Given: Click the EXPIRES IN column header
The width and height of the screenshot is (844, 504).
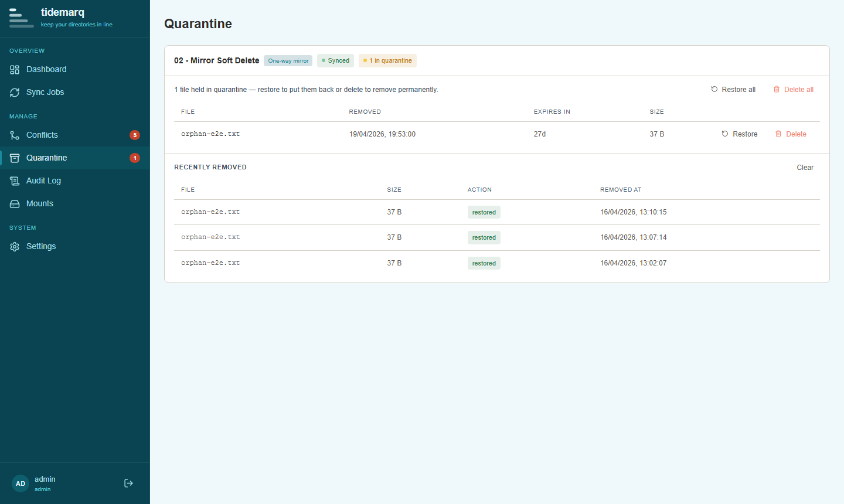Looking at the screenshot, I should click(x=552, y=112).
